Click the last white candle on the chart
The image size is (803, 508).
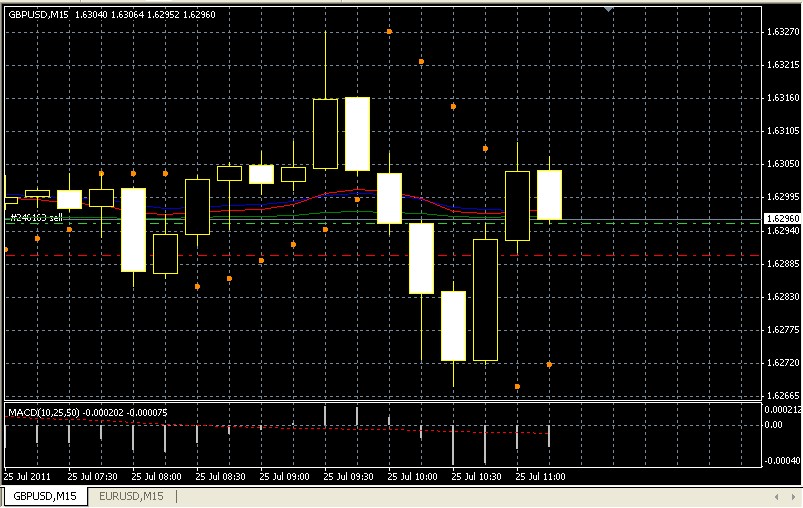click(550, 195)
